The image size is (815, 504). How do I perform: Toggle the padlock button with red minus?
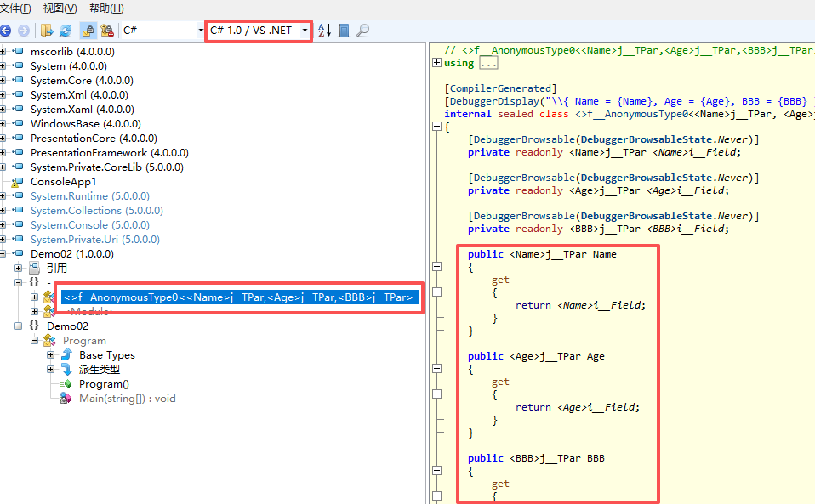[107, 31]
